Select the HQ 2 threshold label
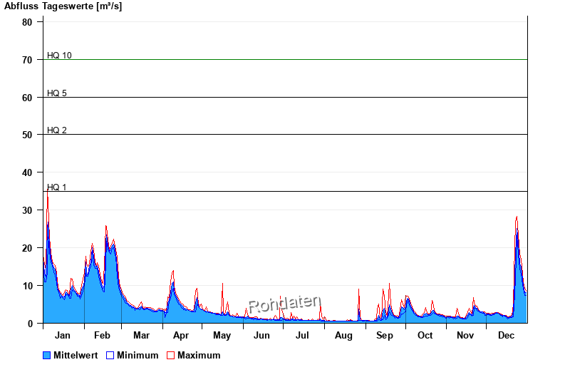 (57, 130)
